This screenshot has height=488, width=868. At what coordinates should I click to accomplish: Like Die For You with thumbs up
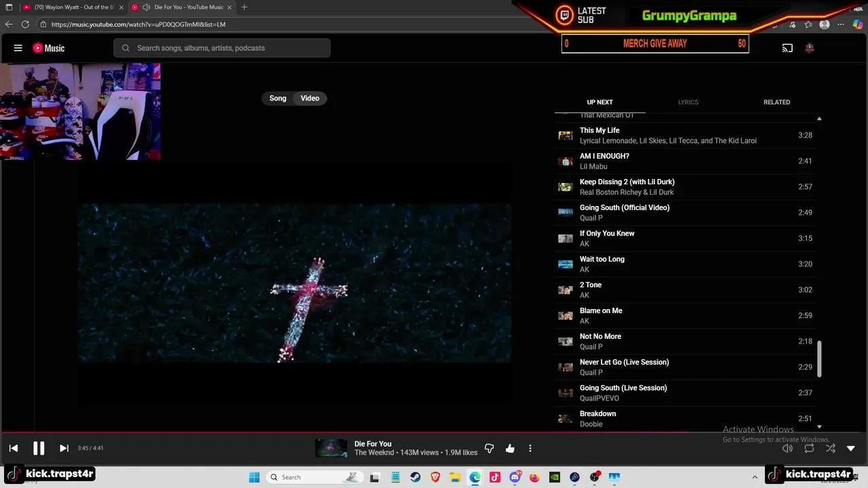pos(510,448)
